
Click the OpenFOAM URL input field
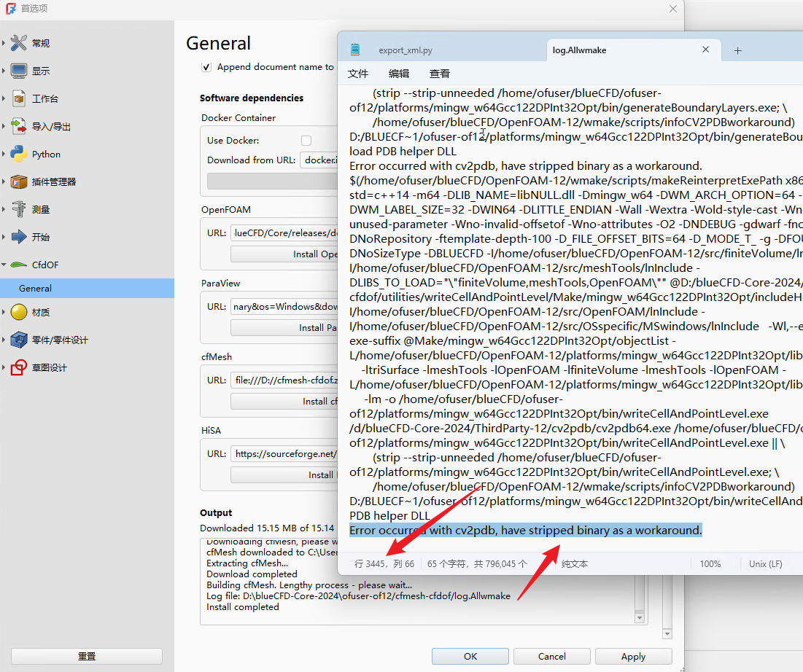pyautogui.click(x=284, y=233)
